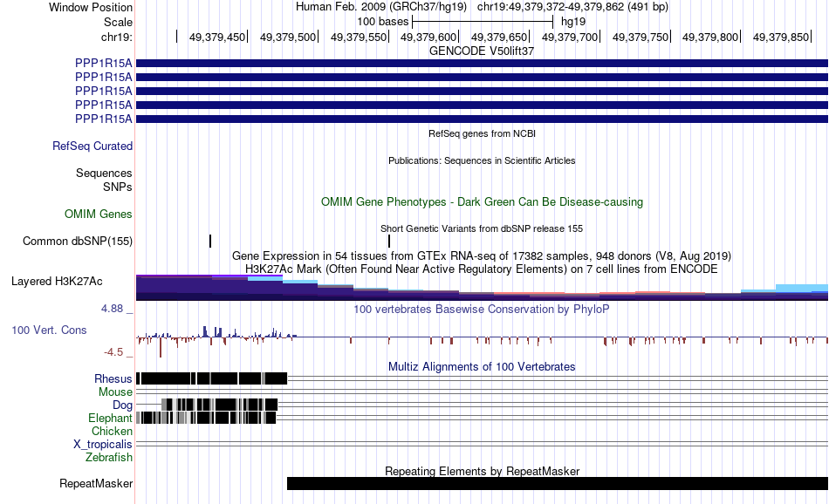The image size is (829, 504).
Task: Open the H3K27Ac Mark ENCODE track title
Action: [x=482, y=269]
